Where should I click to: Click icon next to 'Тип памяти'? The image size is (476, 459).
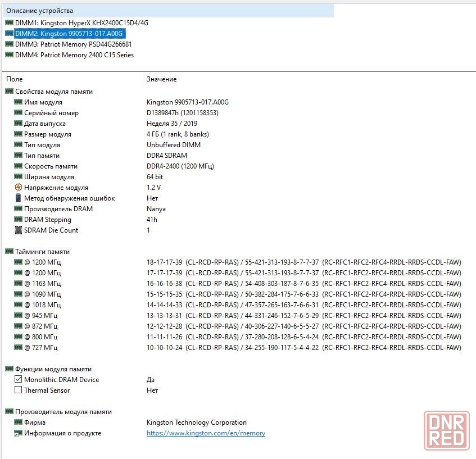coord(18,155)
